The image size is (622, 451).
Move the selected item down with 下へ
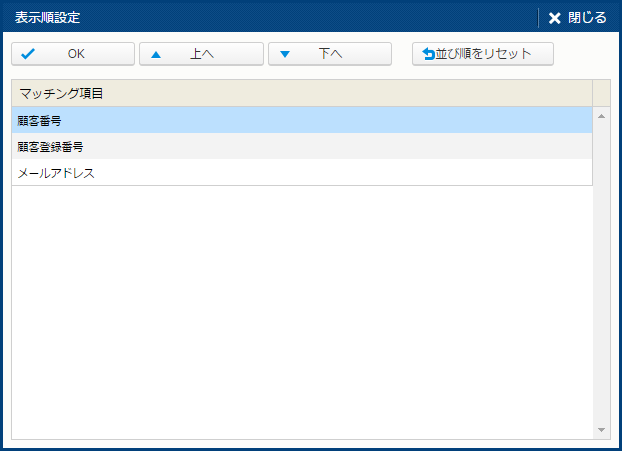coord(330,54)
